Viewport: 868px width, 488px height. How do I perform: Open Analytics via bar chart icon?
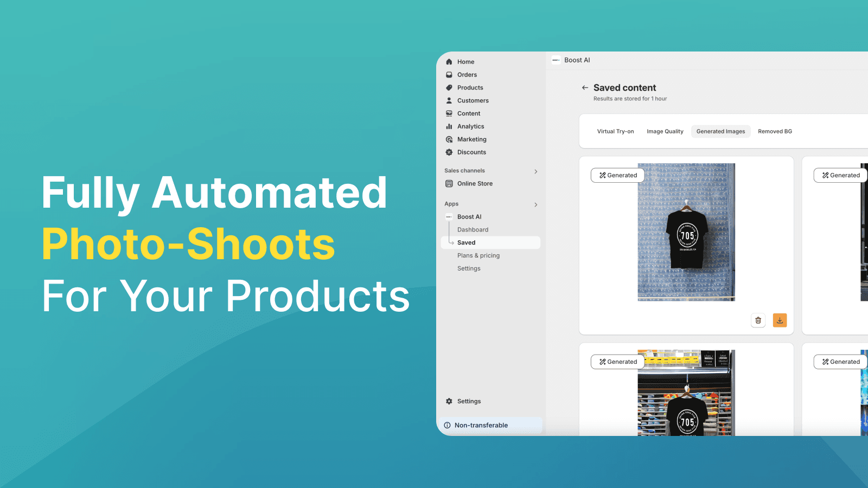pos(449,126)
